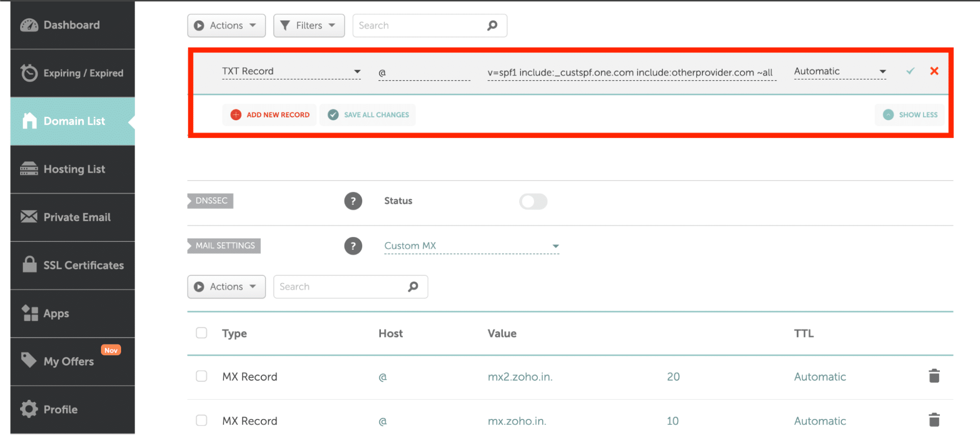The image size is (980, 443).
Task: Delete the mx2.zoho.in MX record via trash icon
Action: 934,376
